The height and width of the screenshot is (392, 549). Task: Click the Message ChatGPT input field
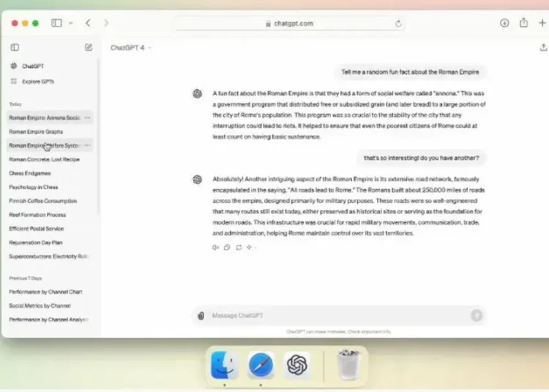[339, 315]
